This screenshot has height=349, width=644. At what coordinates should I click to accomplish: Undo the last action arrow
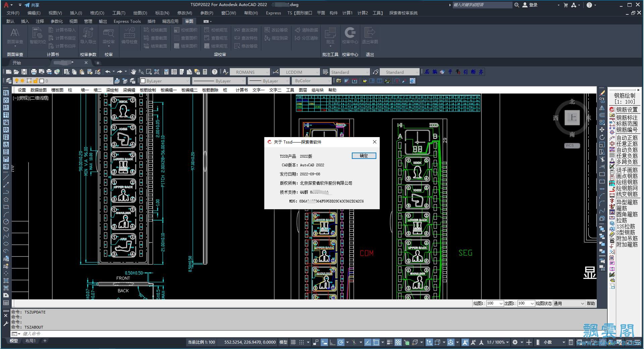coord(108,72)
